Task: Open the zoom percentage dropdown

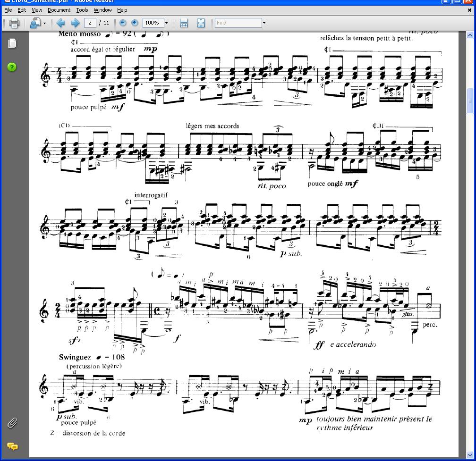Action: (x=166, y=23)
